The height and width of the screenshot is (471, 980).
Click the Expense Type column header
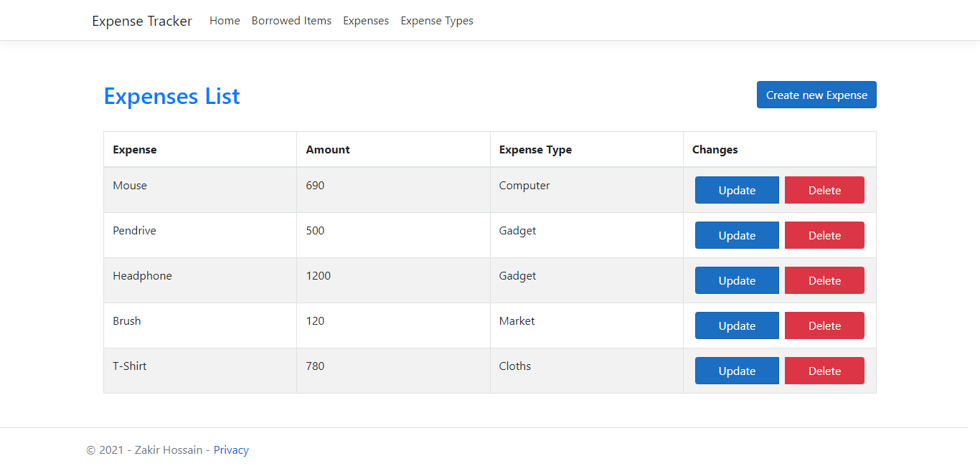point(535,150)
